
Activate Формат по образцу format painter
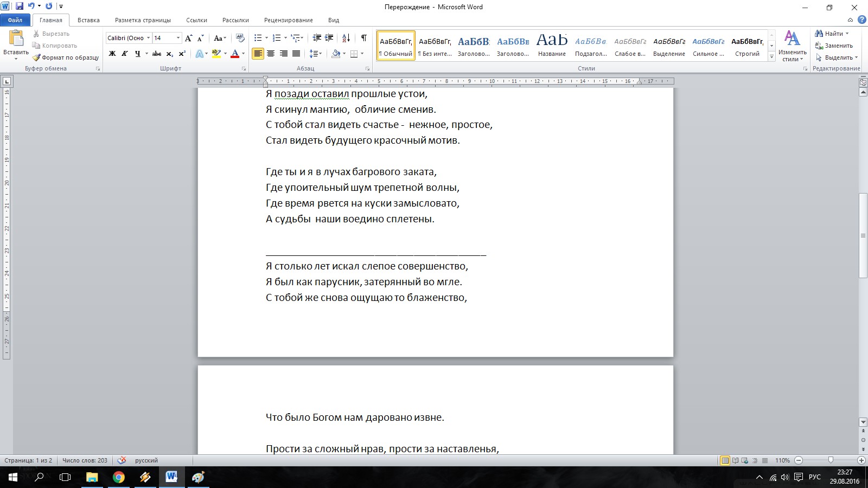click(66, 57)
